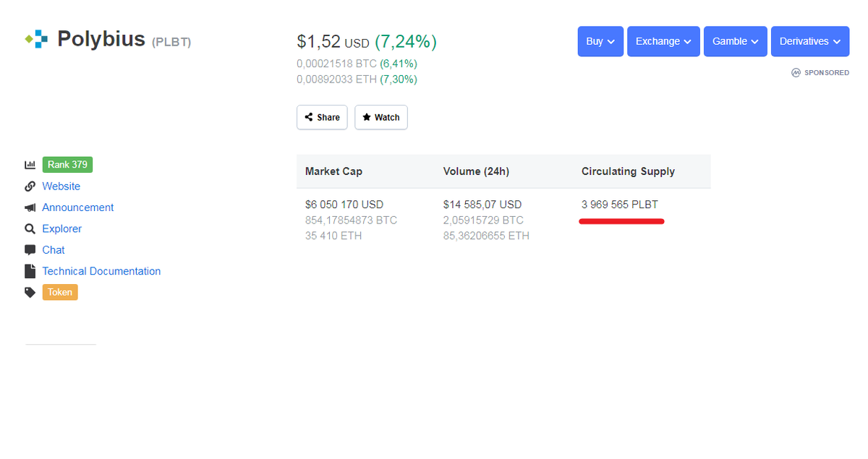868x459 pixels.
Task: Click the bar chart rank icon
Action: 30,165
